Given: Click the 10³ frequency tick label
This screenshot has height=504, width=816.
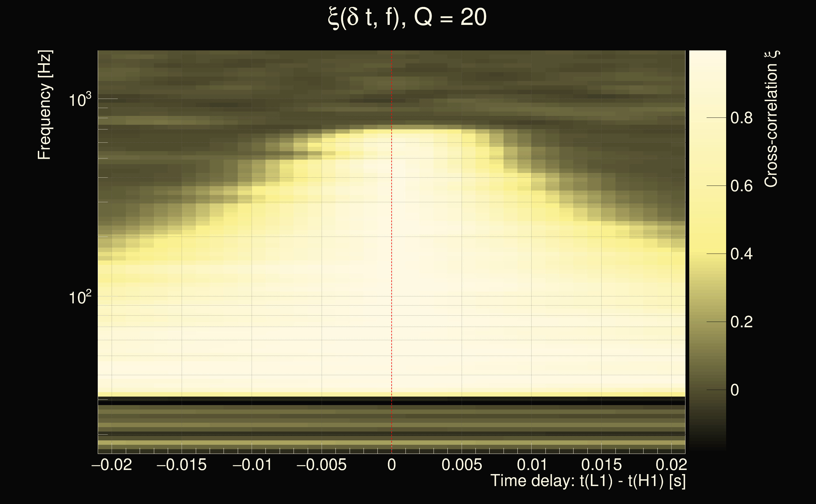Looking at the screenshot, I should (x=80, y=100).
